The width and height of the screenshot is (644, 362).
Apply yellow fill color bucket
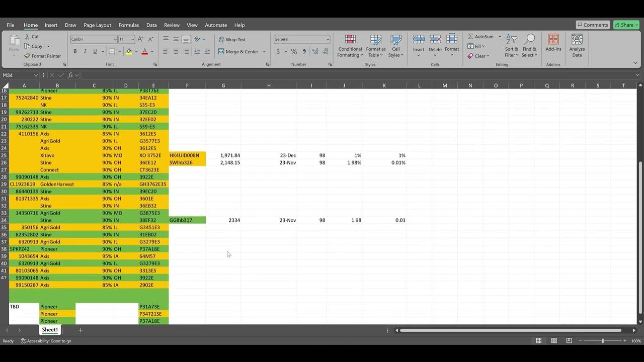[x=129, y=51]
